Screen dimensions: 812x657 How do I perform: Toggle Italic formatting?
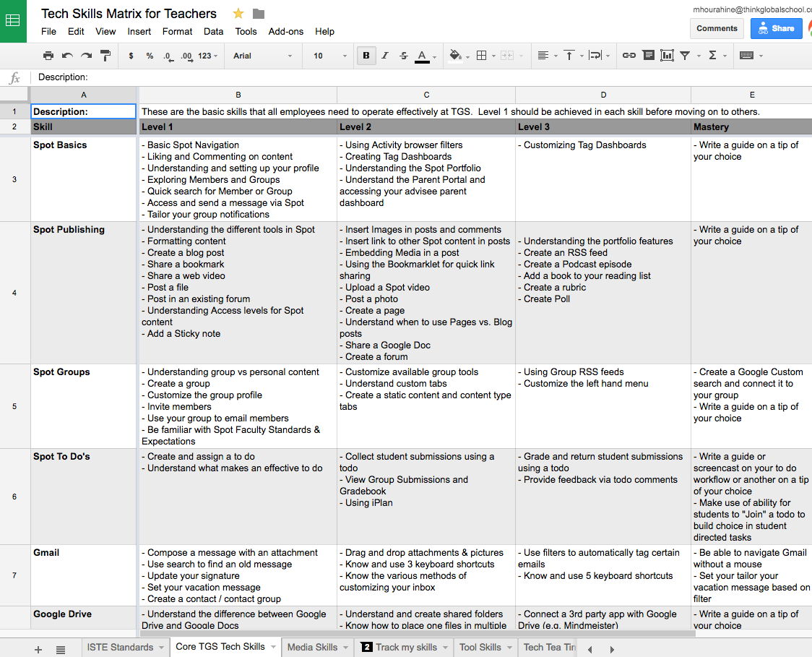pyautogui.click(x=385, y=56)
